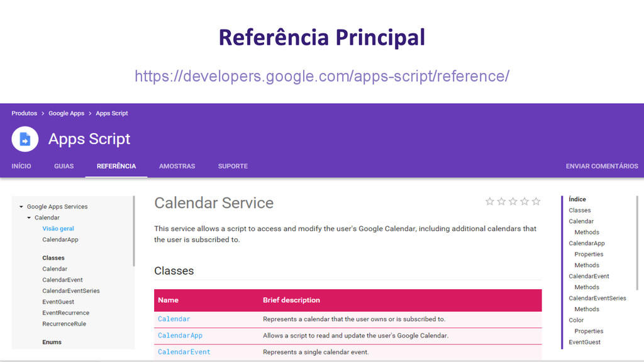Click the Apps Script logo icon

tap(25, 139)
